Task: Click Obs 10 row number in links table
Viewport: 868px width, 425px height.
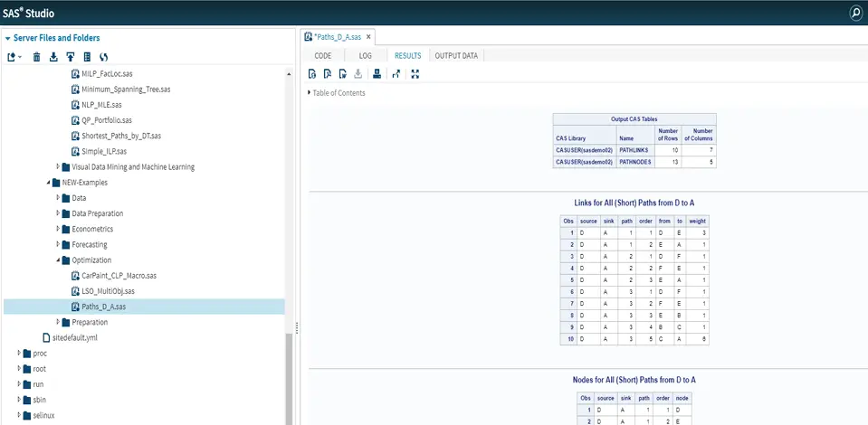Action: (x=568, y=339)
